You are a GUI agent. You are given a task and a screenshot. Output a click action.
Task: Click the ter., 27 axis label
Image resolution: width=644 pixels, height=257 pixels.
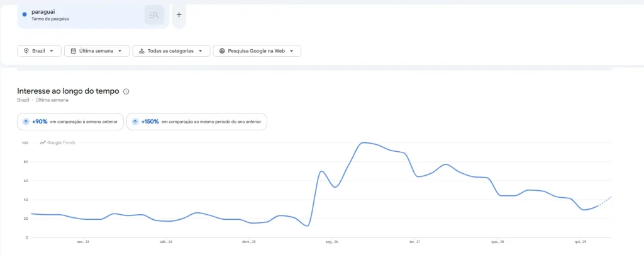coord(415,242)
